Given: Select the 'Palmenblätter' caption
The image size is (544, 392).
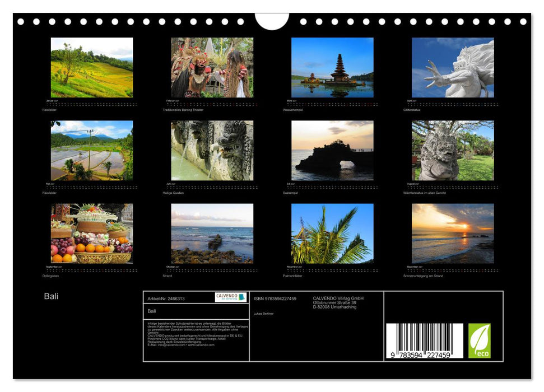Looking at the screenshot, I should [292, 276].
